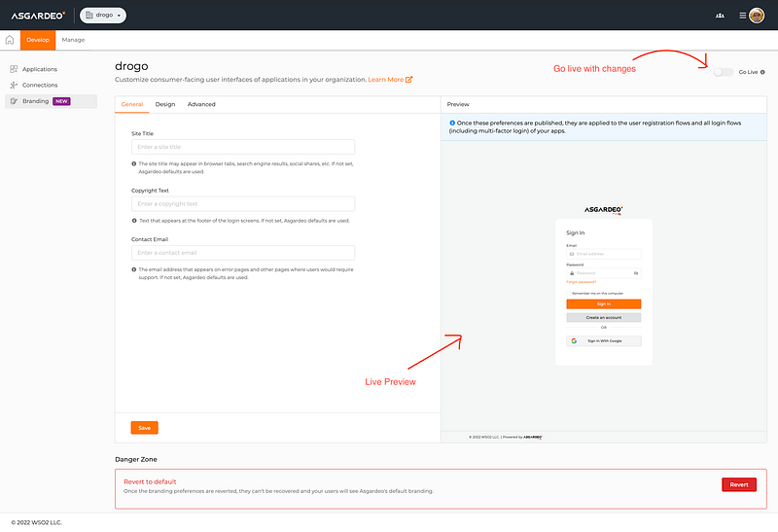Click the info icon under Copyright Text
This screenshot has width=778, height=532.
coord(134,221)
